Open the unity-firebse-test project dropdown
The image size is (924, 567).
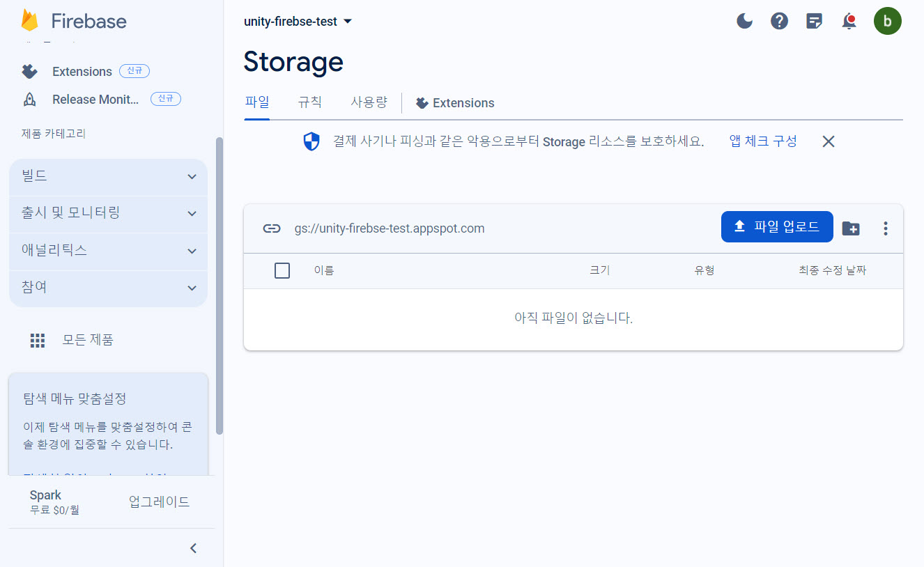coord(298,22)
